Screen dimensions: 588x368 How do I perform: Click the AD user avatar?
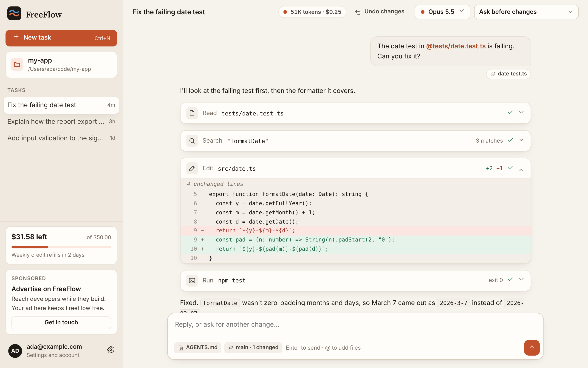tap(15, 351)
